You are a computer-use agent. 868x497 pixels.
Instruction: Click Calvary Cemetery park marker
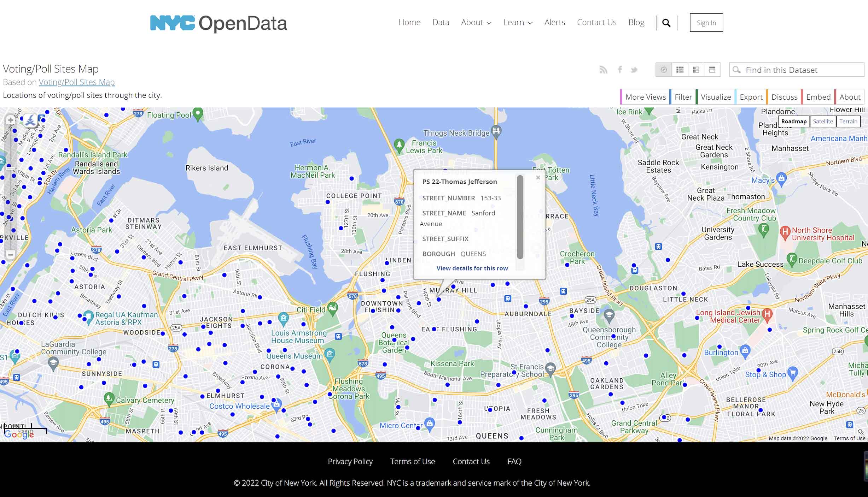[109, 399]
